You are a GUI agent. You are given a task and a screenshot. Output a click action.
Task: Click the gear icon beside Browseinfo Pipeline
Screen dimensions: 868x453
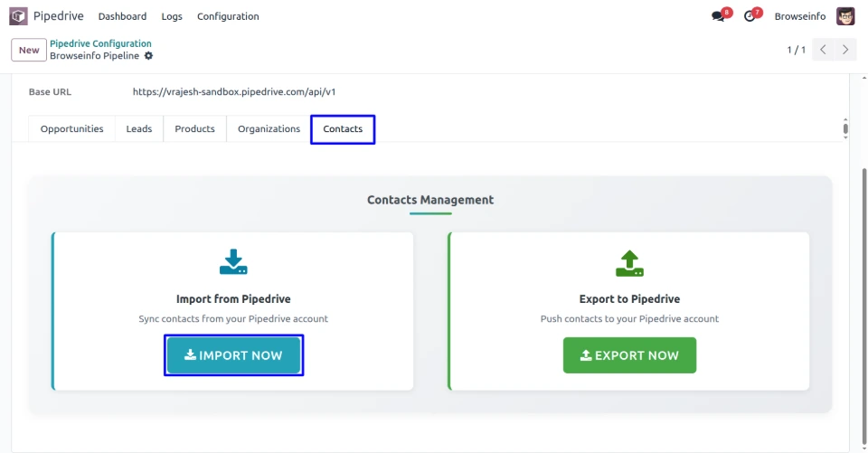pos(149,56)
